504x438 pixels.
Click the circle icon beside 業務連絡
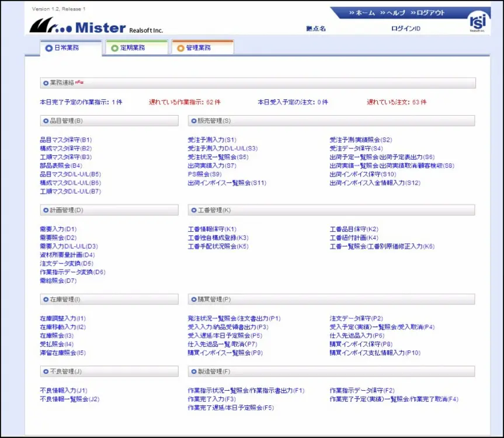(x=46, y=84)
